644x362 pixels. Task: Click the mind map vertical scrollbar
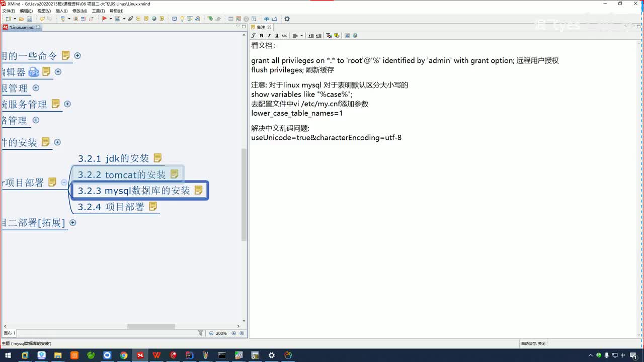pyautogui.click(x=245, y=195)
